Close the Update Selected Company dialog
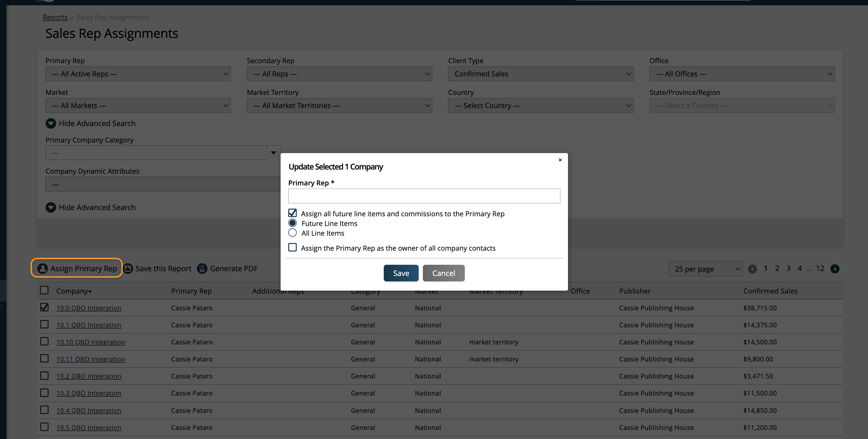Screen dimensions: 868x439 (x=560, y=160)
